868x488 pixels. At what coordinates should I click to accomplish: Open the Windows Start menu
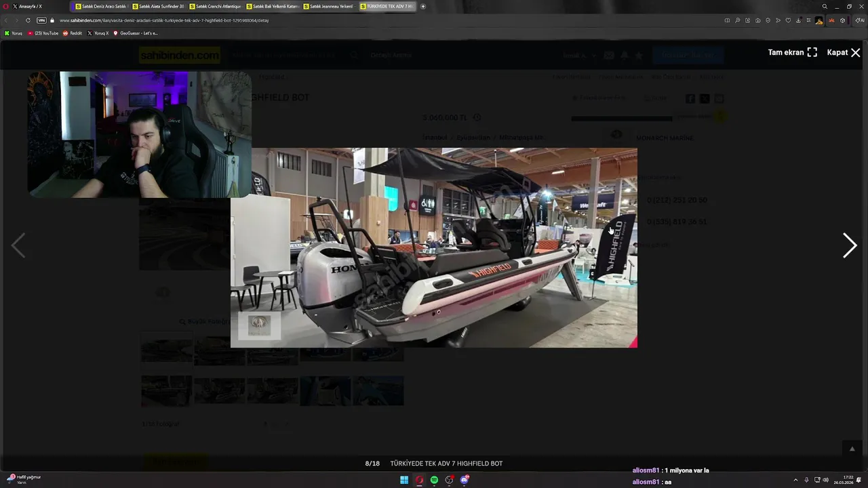[x=404, y=480]
